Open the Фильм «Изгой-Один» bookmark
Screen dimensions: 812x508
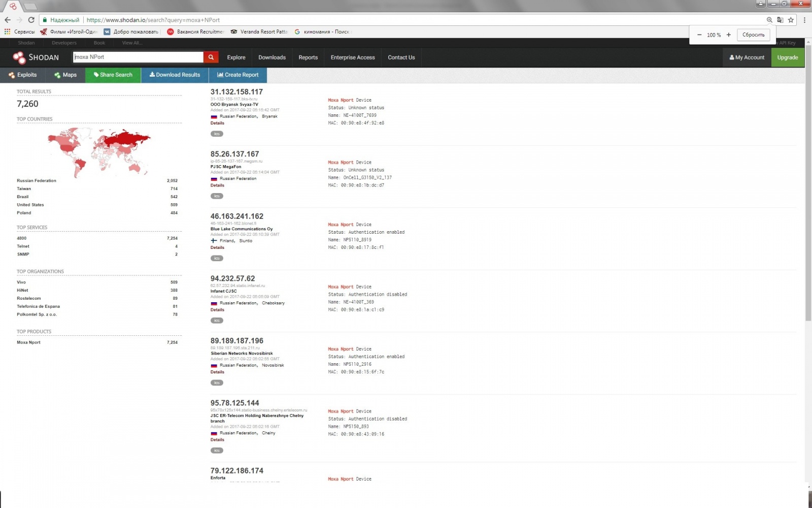pyautogui.click(x=69, y=31)
